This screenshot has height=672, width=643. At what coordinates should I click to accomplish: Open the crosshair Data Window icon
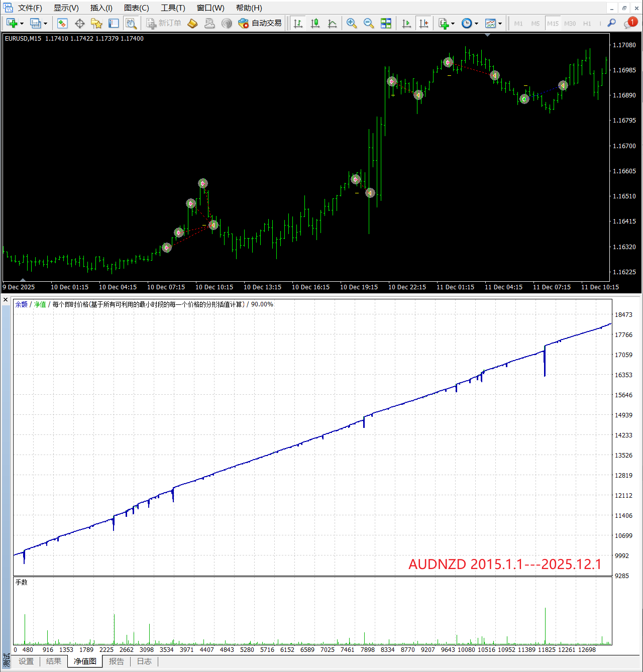click(x=79, y=24)
